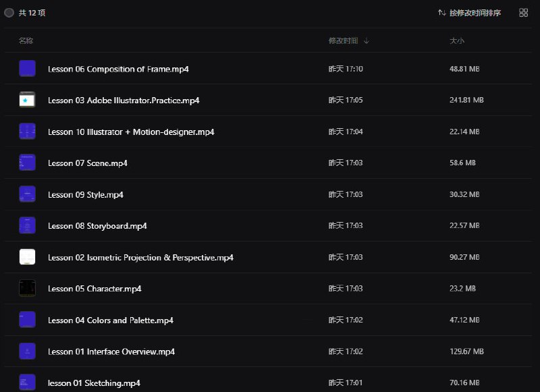Toggle sort direction arrow next to 修改时间
Image resolution: width=540 pixels, height=392 pixels.
(x=367, y=40)
